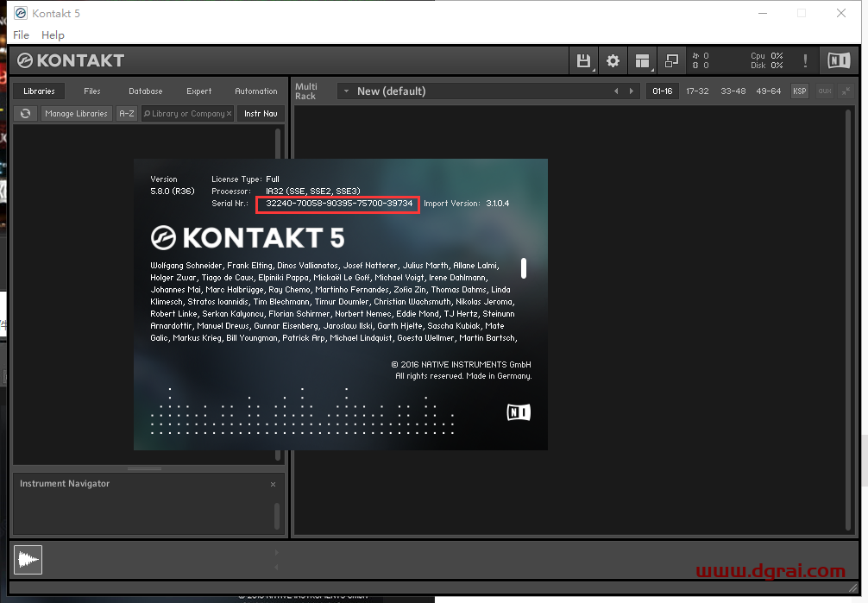Toggle the KSP script editor view
Image resolution: width=868 pixels, height=603 pixels.
(799, 90)
